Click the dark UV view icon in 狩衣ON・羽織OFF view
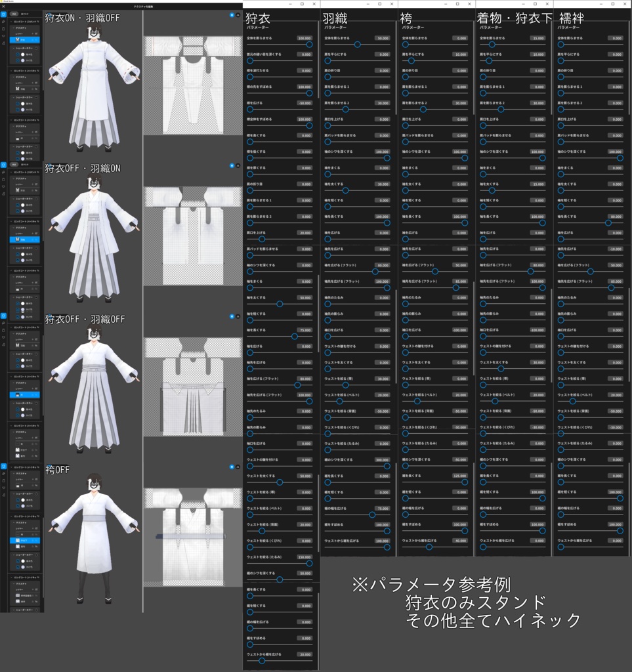 click(x=238, y=15)
